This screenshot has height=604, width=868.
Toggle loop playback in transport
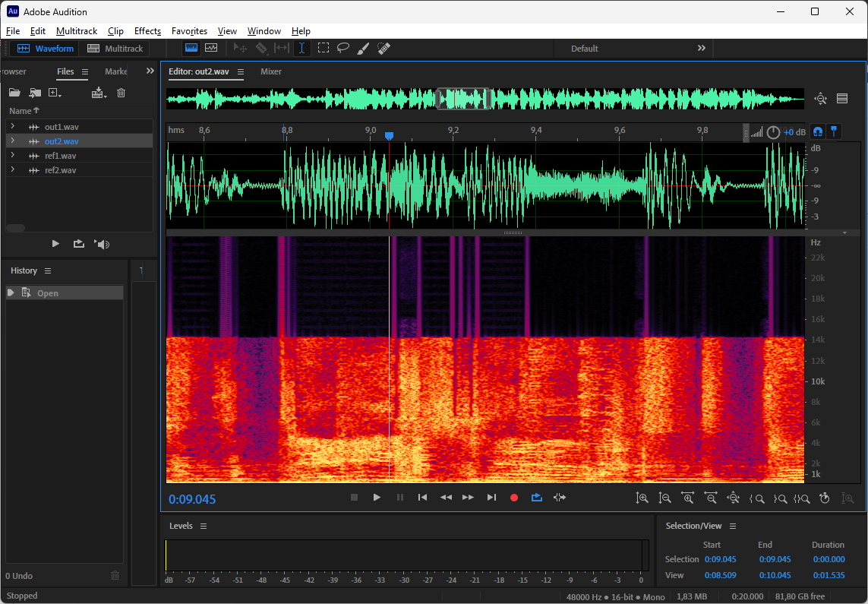537,498
